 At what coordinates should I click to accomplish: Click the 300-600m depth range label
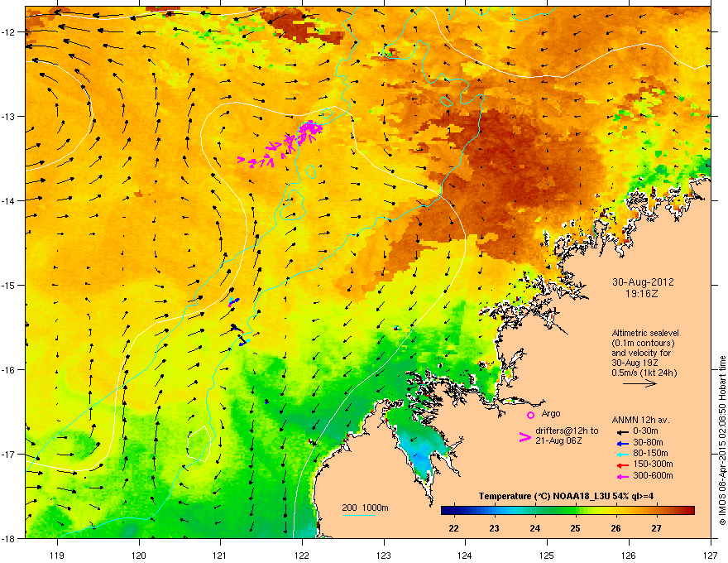653,475
